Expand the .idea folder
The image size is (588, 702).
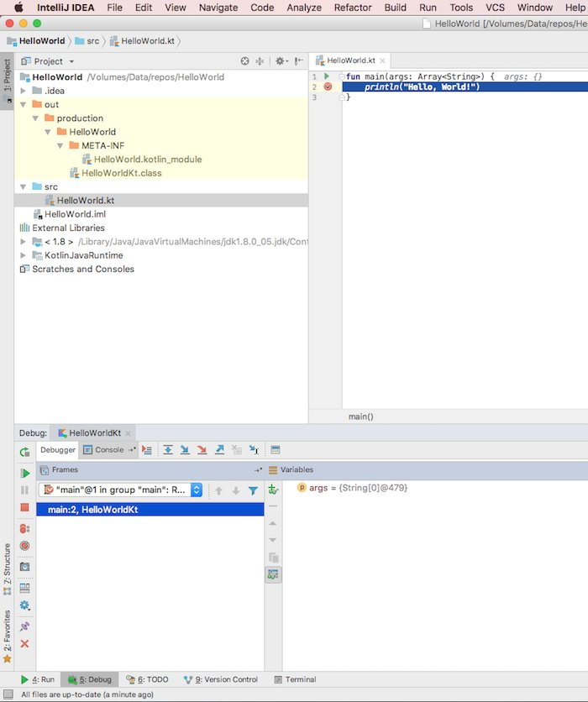23,91
